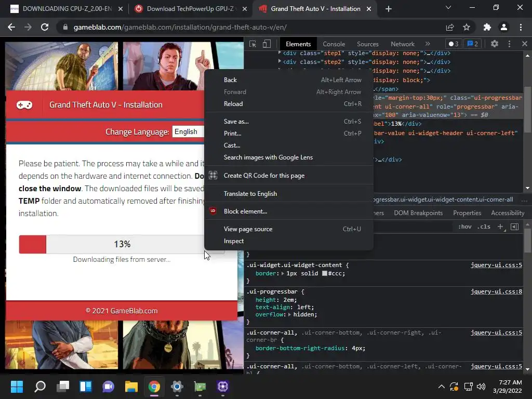Open the Accessibility pane tab
This screenshot has width=532, height=399.
(508, 213)
